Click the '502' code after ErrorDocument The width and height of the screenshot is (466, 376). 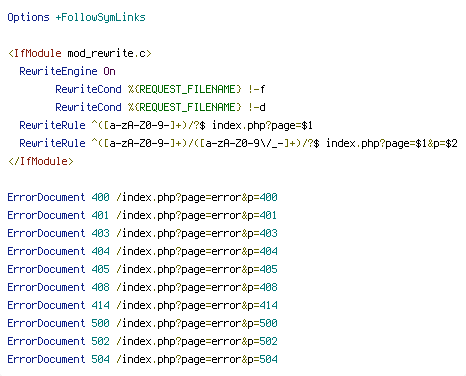coord(100,341)
